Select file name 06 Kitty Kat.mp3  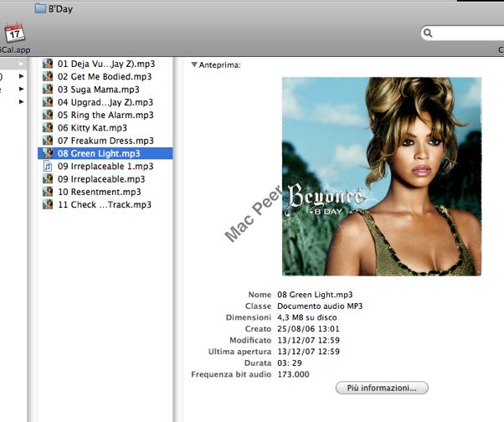tap(92, 128)
